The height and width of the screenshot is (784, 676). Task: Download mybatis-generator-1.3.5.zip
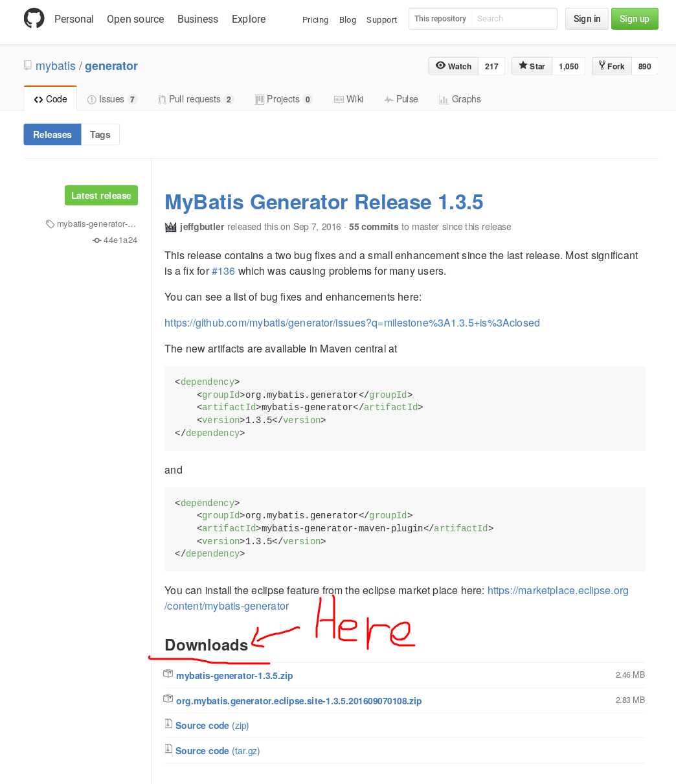pyautogui.click(x=234, y=676)
